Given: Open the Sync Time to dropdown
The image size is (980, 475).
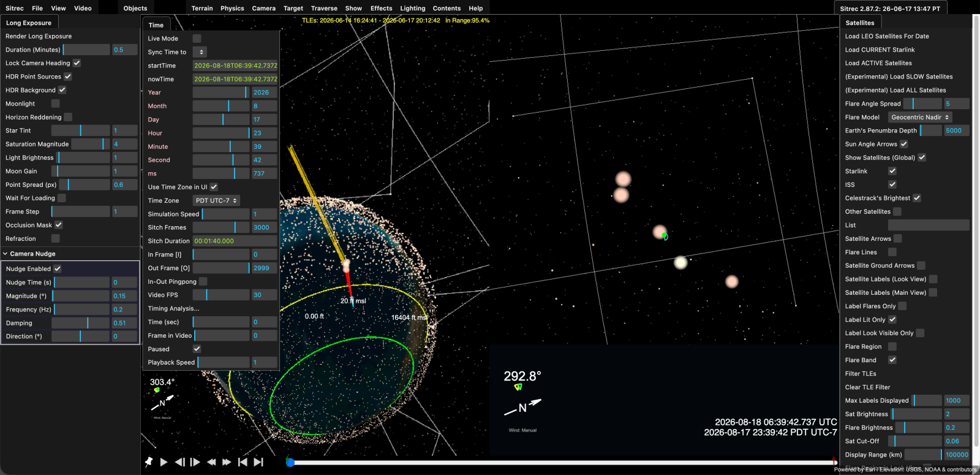Looking at the screenshot, I should point(200,52).
